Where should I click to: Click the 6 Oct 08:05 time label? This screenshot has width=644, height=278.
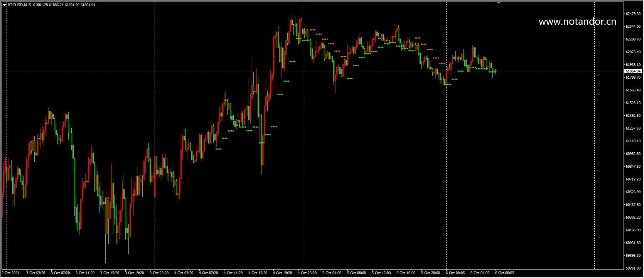(x=504, y=273)
